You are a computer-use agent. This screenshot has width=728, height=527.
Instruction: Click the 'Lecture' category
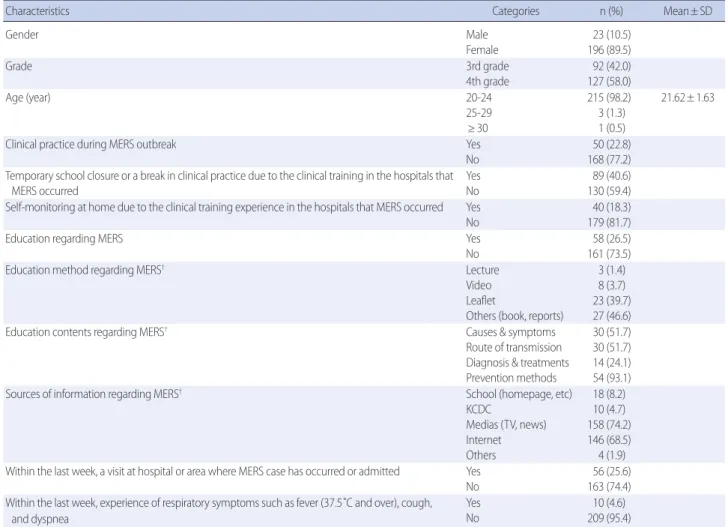(482, 270)
